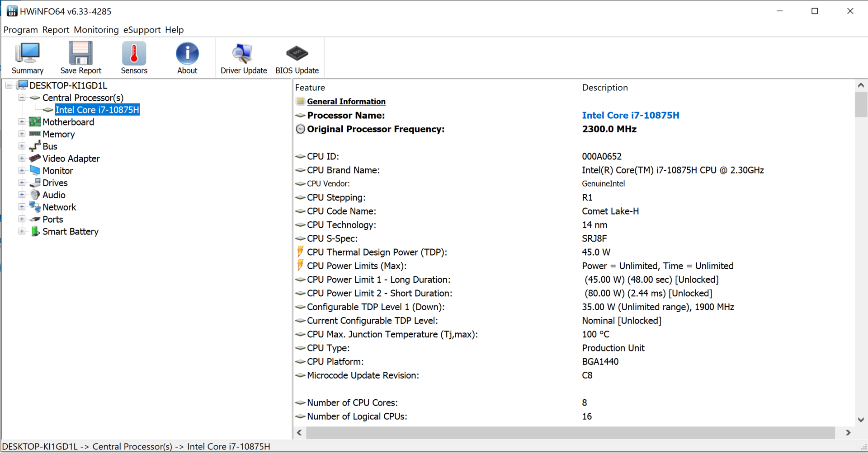Expand the Network tree node
The width and height of the screenshot is (868, 453).
click(x=22, y=207)
